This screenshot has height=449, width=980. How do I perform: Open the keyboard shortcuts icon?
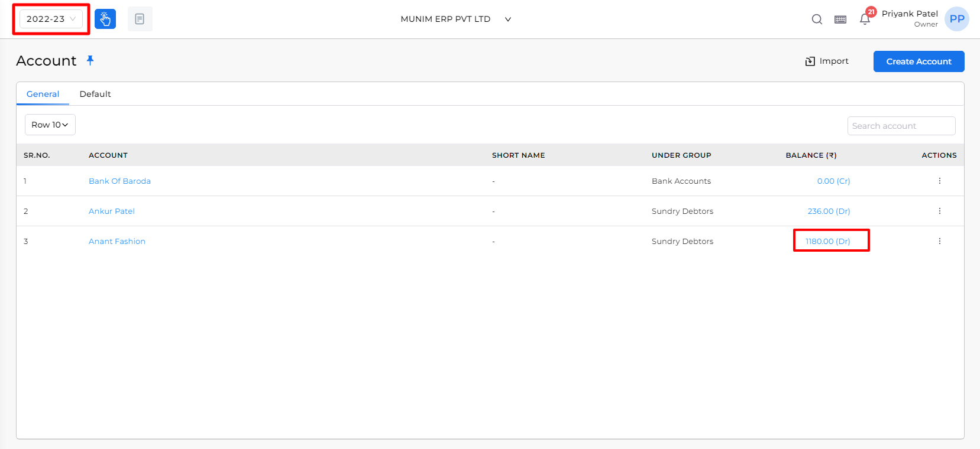(840, 19)
